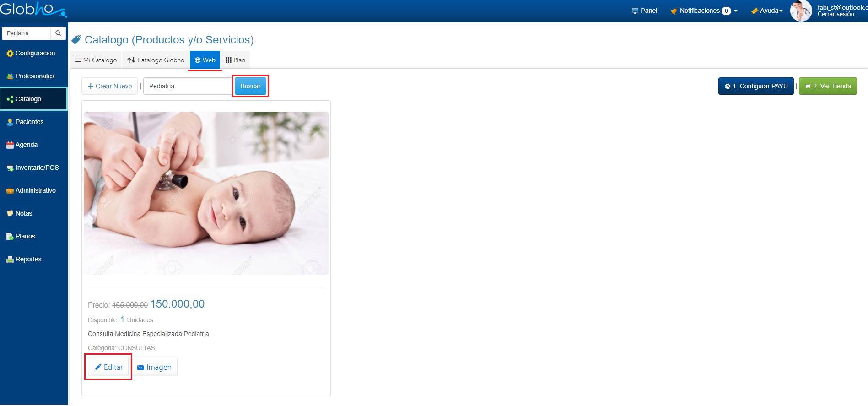868x406 pixels.
Task: Switch to the Catalogo Globho tab
Action: (x=156, y=60)
